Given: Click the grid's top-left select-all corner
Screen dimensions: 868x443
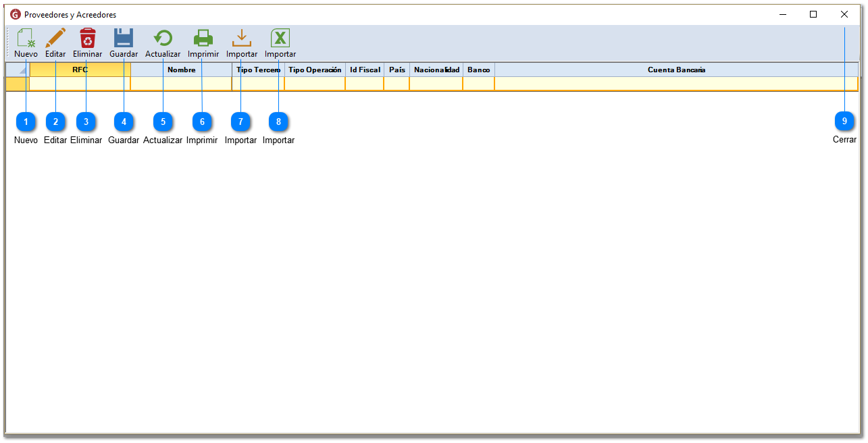Looking at the screenshot, I should 18,70.
